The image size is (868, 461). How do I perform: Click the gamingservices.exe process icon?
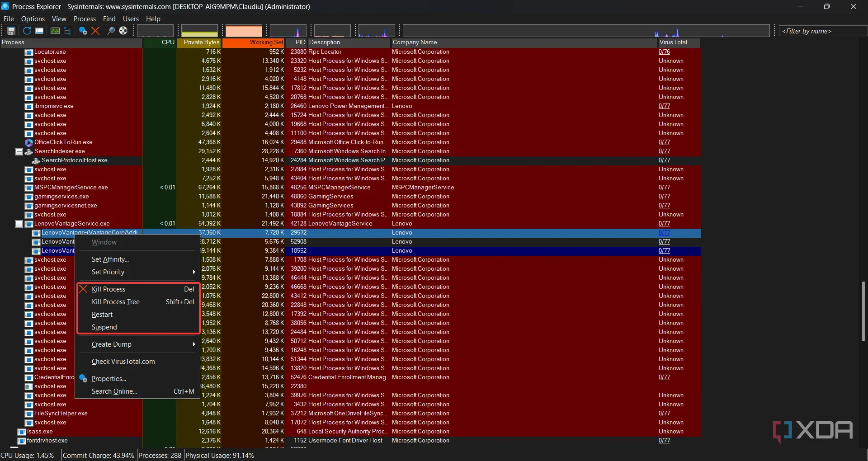pos(29,197)
